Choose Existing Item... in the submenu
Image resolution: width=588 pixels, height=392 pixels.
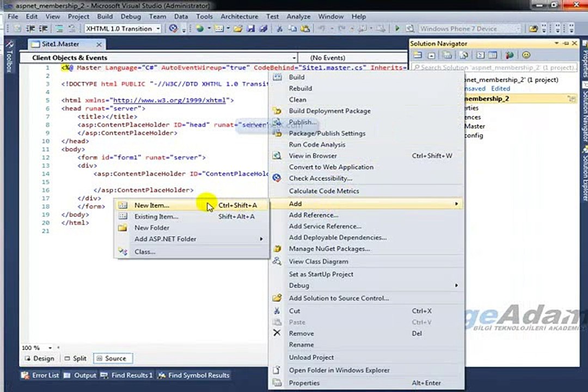click(192, 217)
